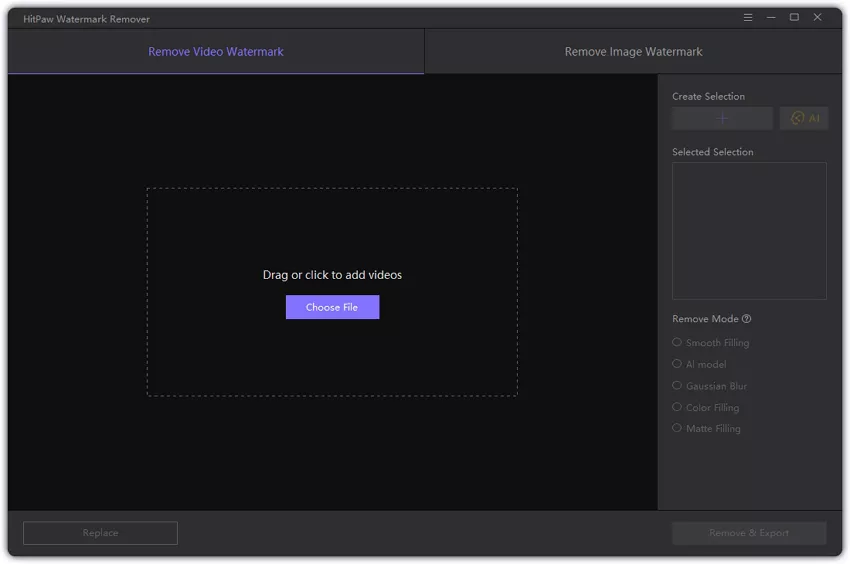Close the HitPaw Watermark Remover window
The height and width of the screenshot is (564, 850).
pyautogui.click(x=818, y=18)
